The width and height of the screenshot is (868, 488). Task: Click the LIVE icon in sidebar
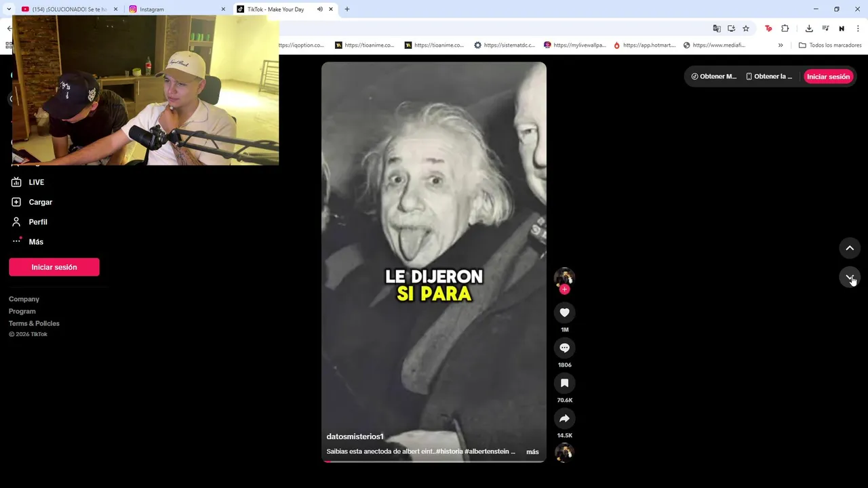click(x=16, y=182)
